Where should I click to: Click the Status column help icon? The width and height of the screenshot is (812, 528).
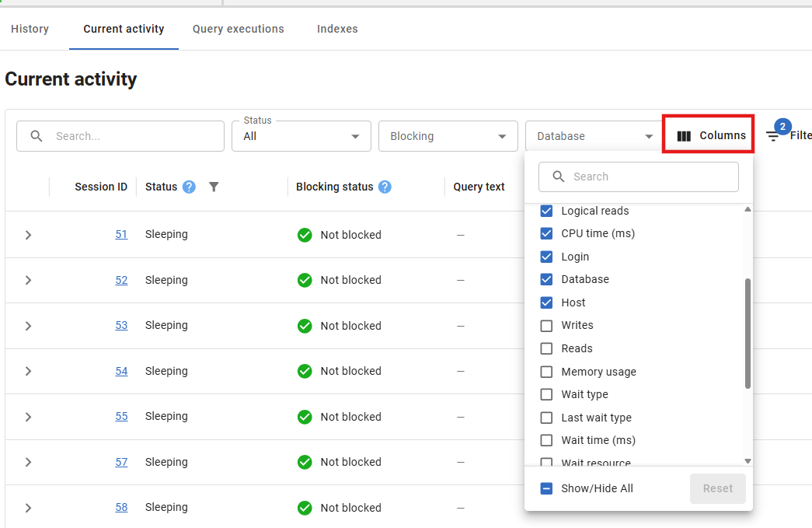pyautogui.click(x=189, y=187)
